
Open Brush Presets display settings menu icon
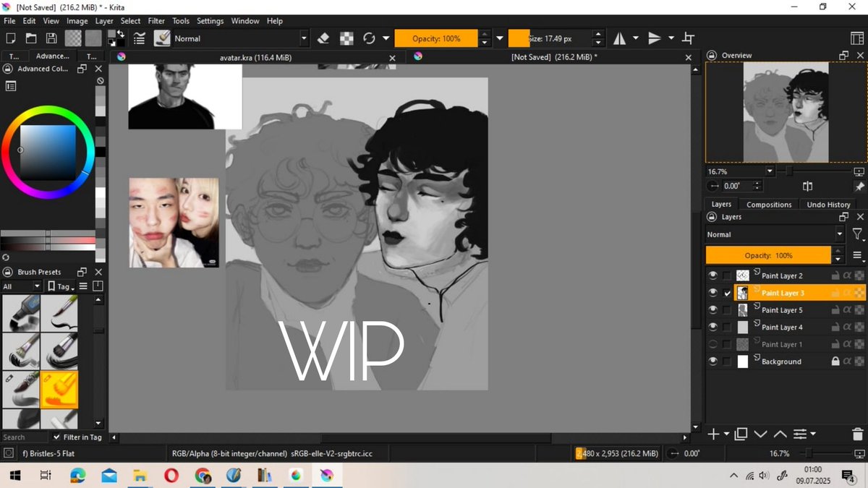point(83,286)
